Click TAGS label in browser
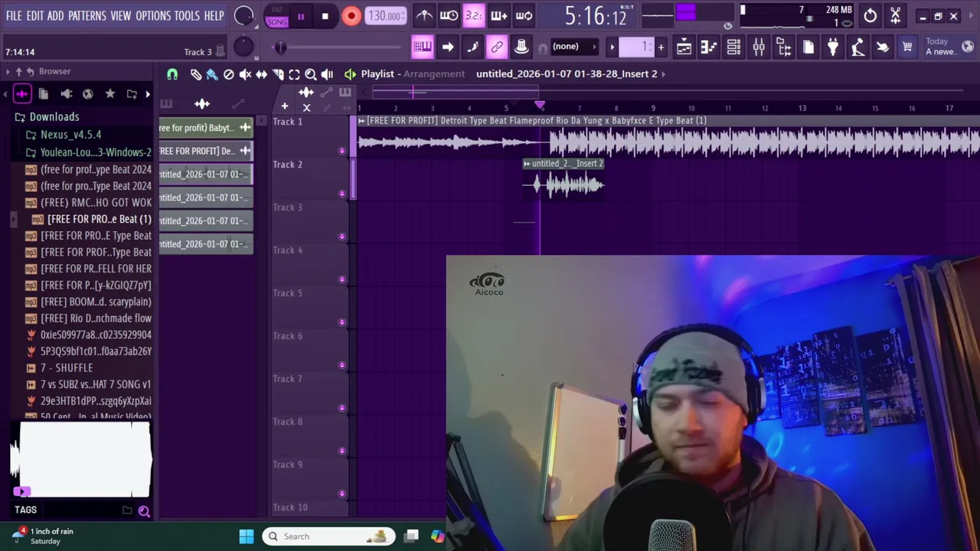 [x=25, y=510]
